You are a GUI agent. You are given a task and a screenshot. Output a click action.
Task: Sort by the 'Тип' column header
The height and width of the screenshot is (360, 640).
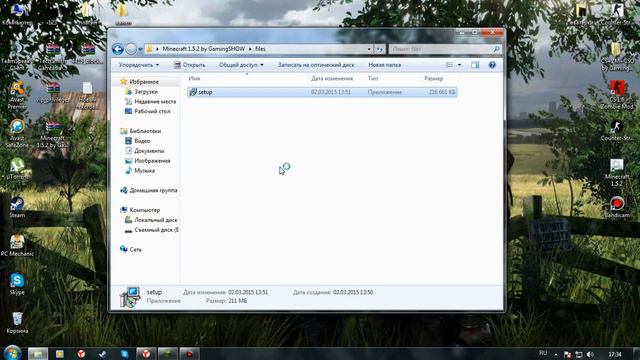pyautogui.click(x=373, y=78)
